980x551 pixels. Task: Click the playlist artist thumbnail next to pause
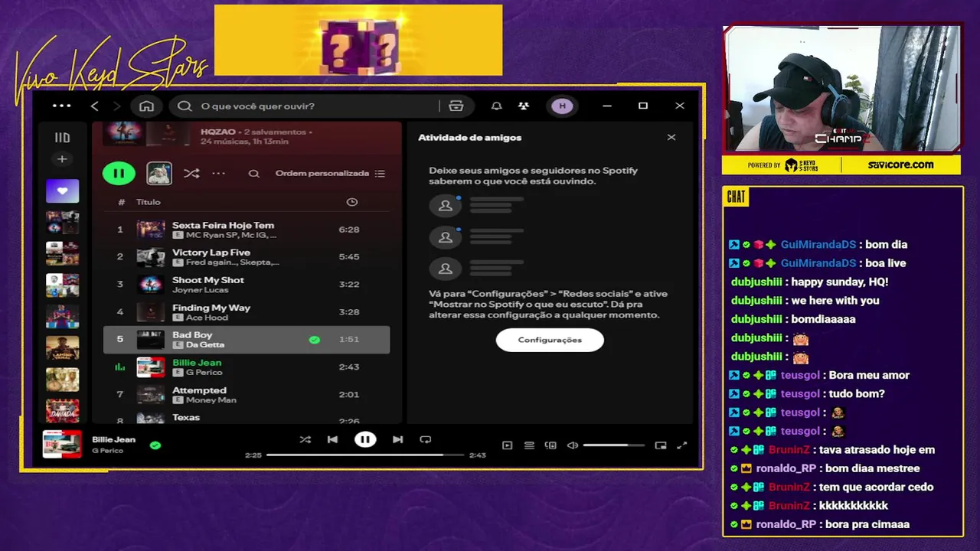[x=159, y=173]
